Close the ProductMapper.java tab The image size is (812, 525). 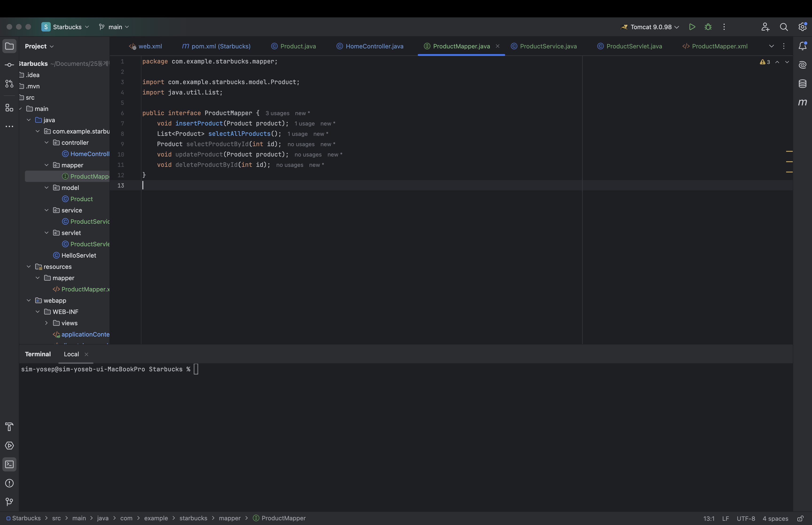pyautogui.click(x=497, y=46)
